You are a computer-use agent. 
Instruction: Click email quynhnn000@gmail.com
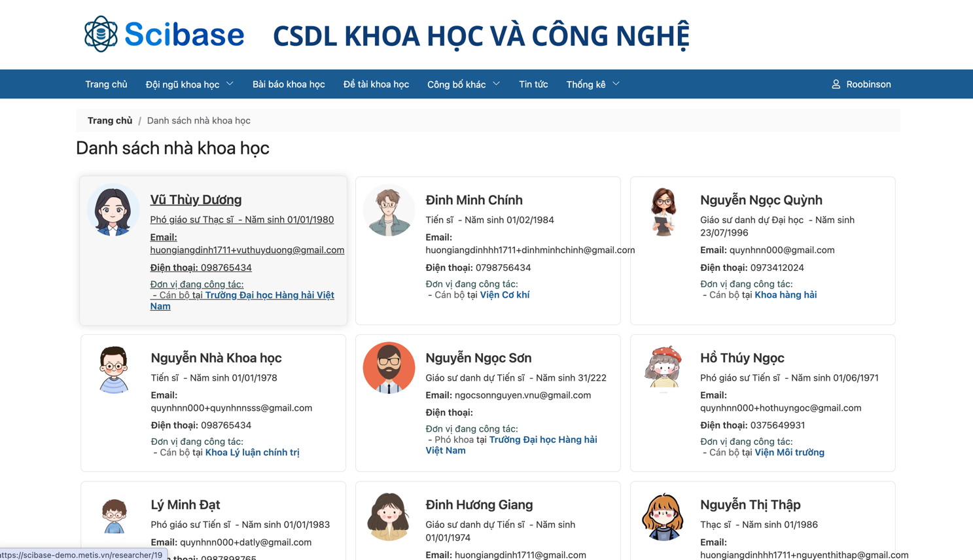pos(782,250)
